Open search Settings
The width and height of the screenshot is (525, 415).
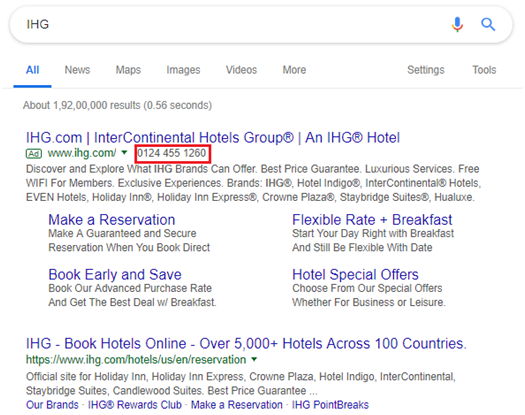pyautogui.click(x=426, y=70)
